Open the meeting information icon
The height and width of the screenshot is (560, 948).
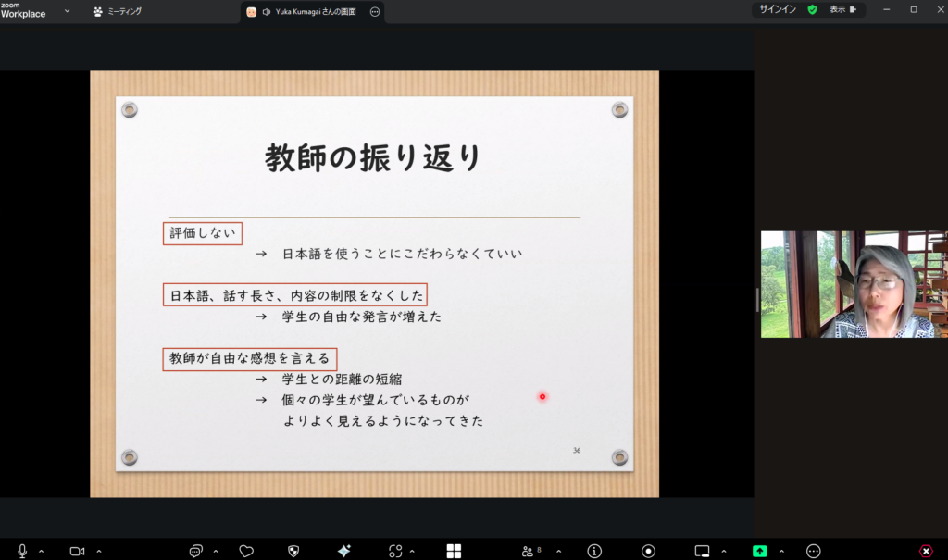click(594, 551)
